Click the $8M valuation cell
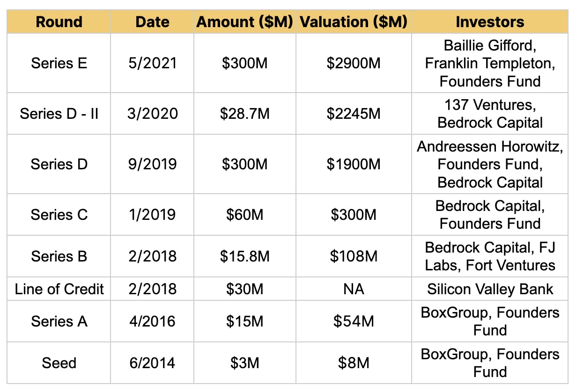The height and width of the screenshot is (392, 576). [x=354, y=363]
